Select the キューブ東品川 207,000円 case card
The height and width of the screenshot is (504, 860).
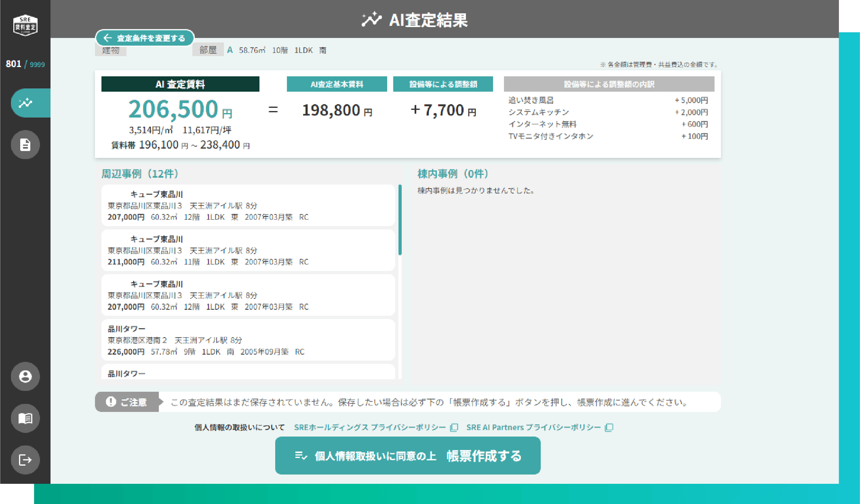point(248,206)
